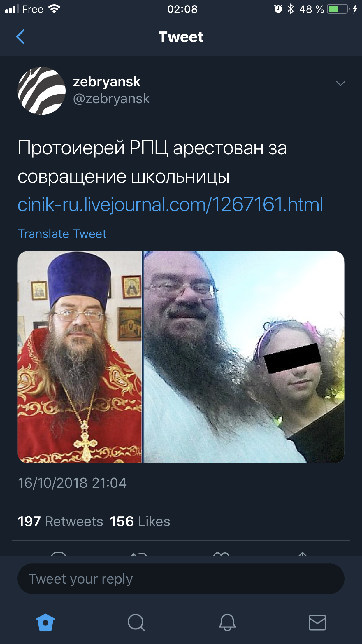Tap the heart like icon

pyautogui.click(x=221, y=554)
